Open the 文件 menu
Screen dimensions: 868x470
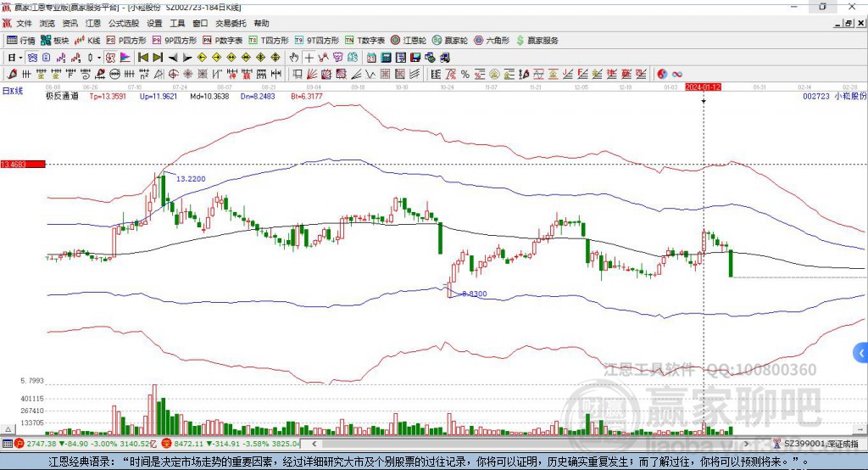[x=24, y=23]
